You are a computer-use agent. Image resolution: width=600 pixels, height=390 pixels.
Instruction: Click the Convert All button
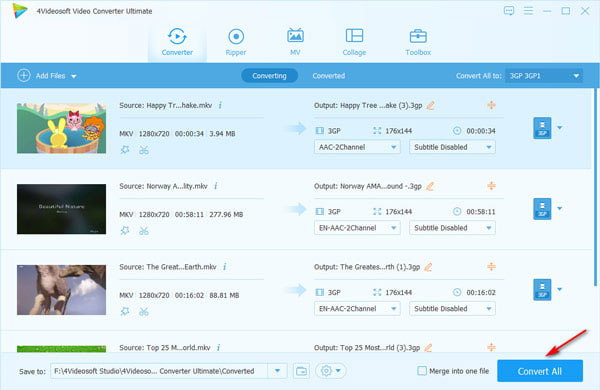coord(540,371)
